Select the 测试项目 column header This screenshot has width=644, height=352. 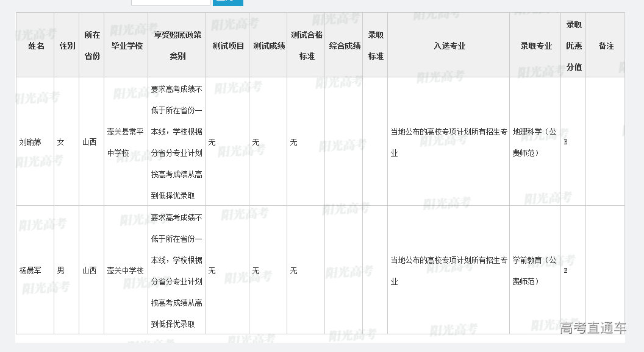tap(227, 46)
